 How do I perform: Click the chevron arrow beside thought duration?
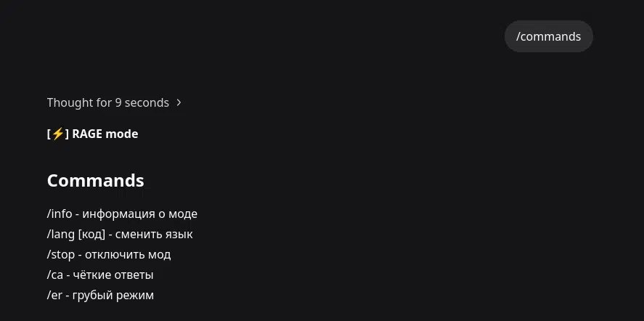(x=179, y=102)
